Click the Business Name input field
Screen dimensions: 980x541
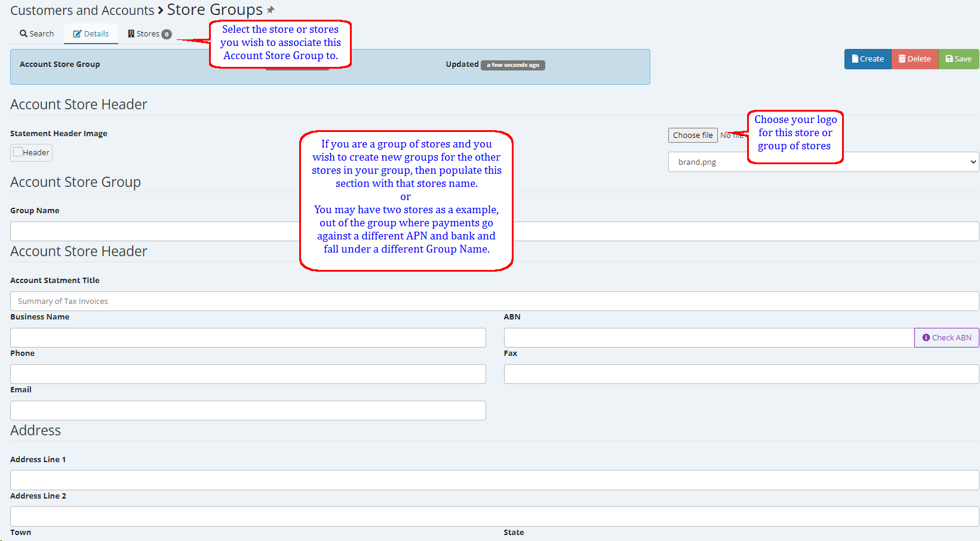point(248,338)
